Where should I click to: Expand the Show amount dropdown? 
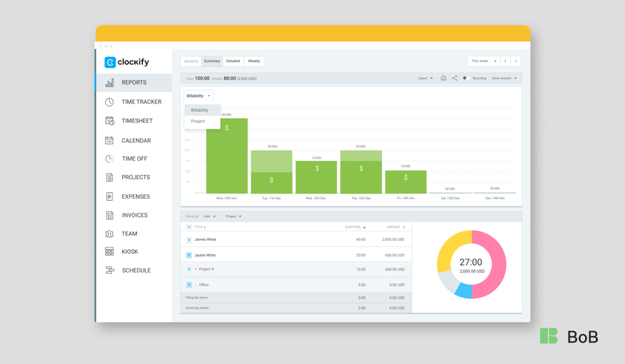(504, 78)
